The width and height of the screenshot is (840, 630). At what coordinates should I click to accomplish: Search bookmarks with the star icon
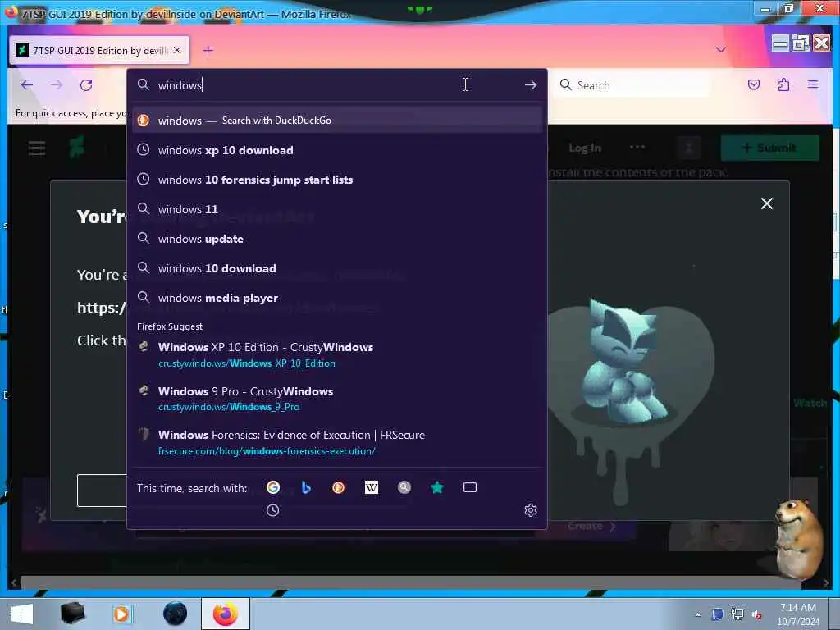[x=437, y=487]
